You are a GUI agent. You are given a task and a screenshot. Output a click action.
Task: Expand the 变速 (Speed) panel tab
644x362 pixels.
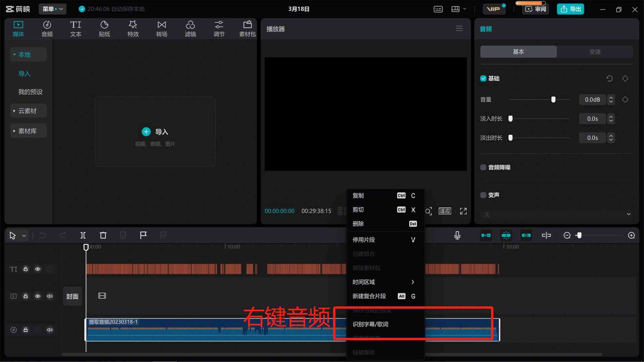point(595,51)
